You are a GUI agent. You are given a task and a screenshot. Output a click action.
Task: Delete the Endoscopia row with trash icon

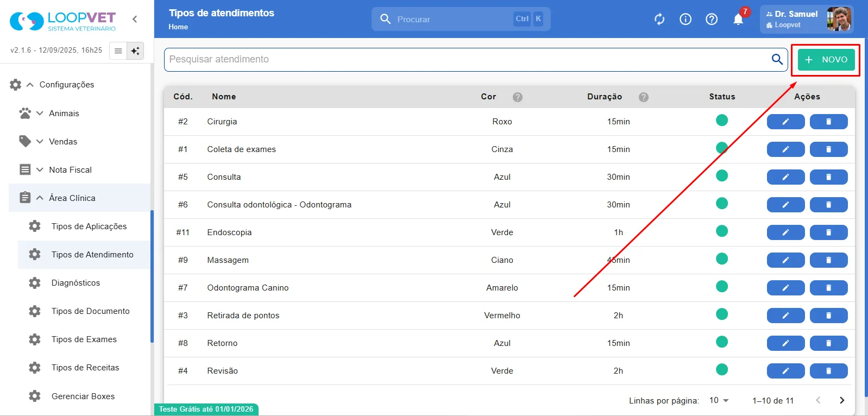coord(828,232)
